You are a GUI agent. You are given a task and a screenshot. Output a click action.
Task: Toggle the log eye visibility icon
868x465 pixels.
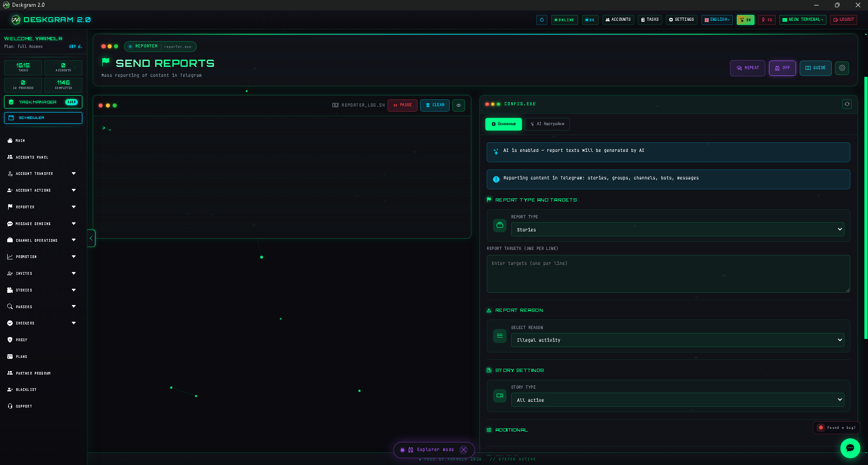(459, 105)
